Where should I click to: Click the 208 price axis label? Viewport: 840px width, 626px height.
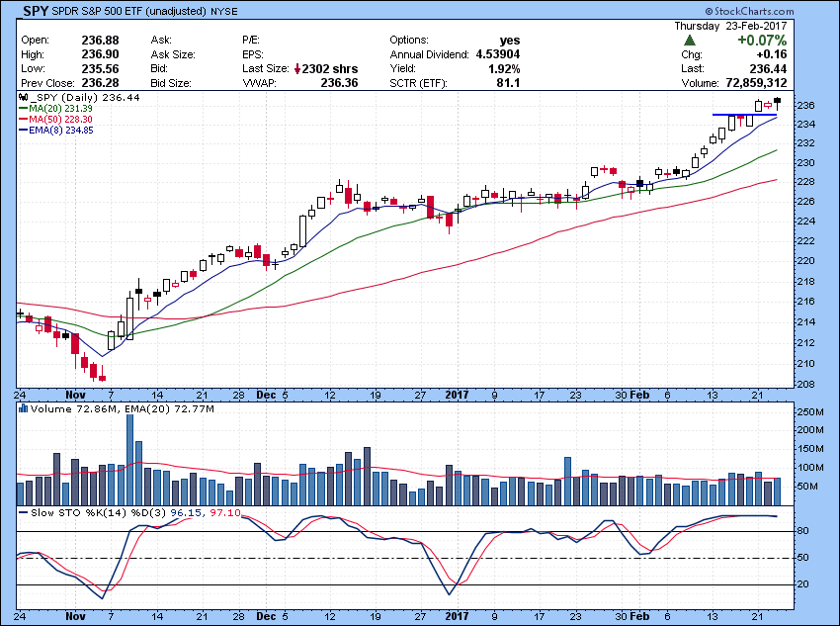coord(807,385)
